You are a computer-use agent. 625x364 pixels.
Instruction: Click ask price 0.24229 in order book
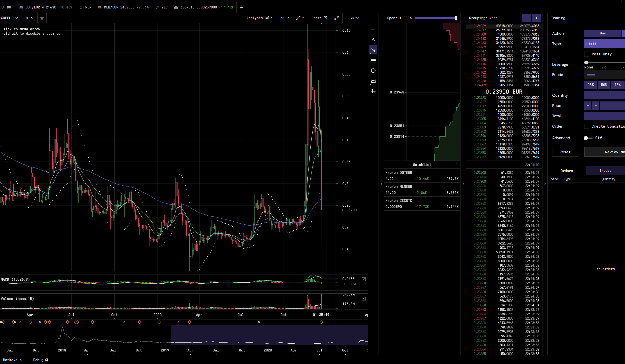pyautogui.click(x=479, y=26)
